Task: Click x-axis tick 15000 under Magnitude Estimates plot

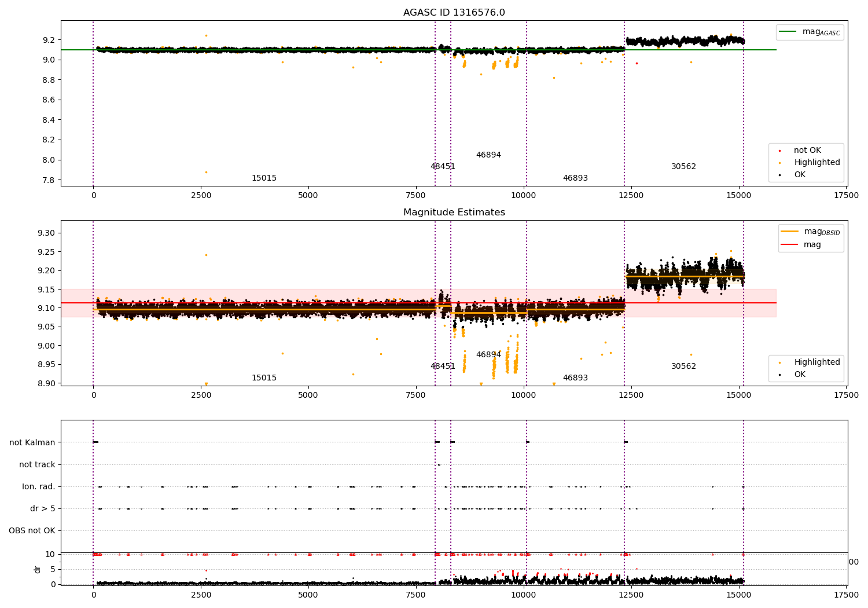Action: (x=739, y=395)
